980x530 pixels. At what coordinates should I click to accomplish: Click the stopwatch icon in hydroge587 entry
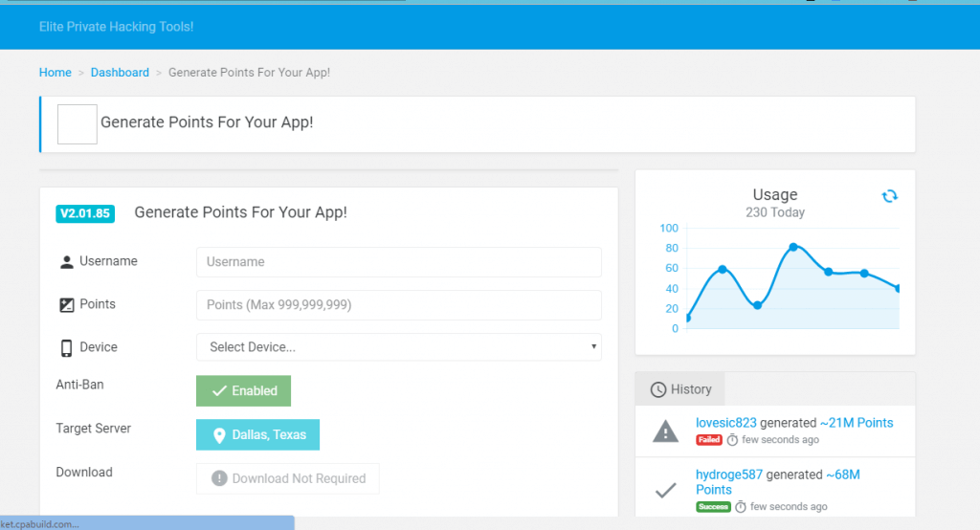pos(741,507)
